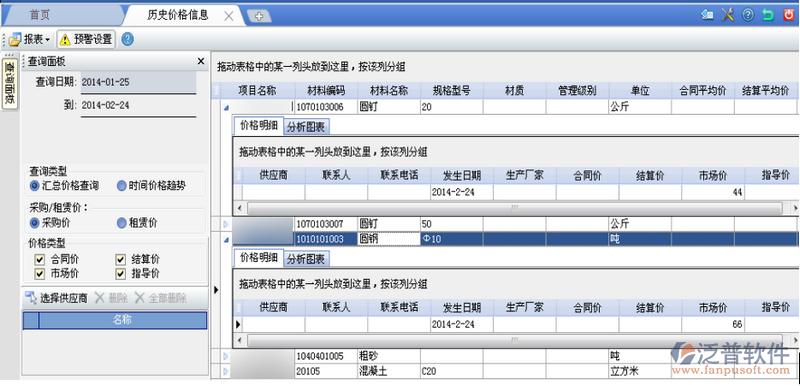
Task: Select the 时间价格趋势 radio button
Action: click(x=121, y=186)
